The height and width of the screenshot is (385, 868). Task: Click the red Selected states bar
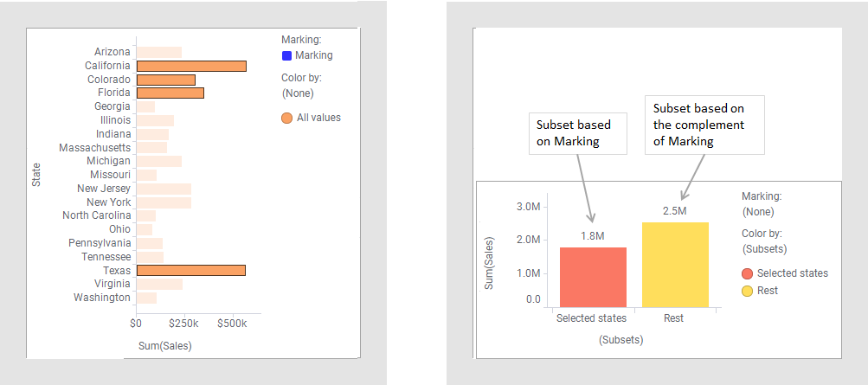coord(593,277)
